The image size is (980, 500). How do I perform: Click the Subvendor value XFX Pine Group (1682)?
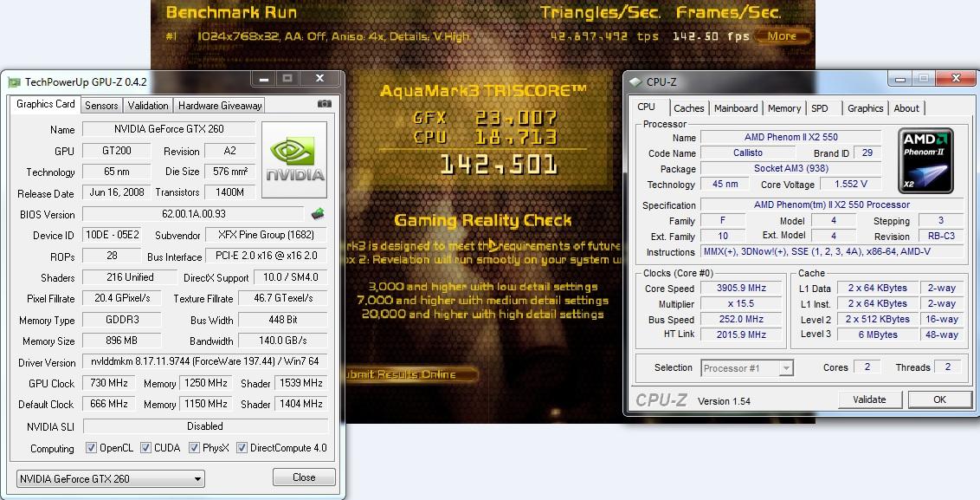(266, 236)
